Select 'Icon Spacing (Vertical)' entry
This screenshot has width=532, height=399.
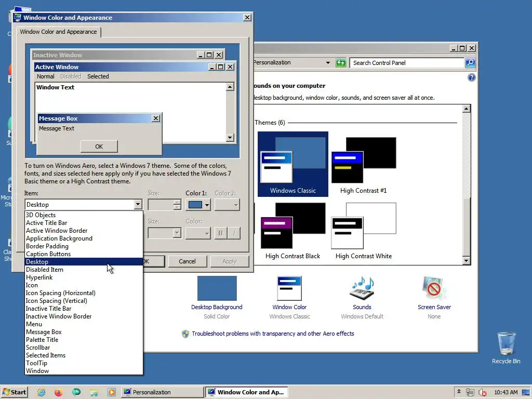click(x=84, y=301)
